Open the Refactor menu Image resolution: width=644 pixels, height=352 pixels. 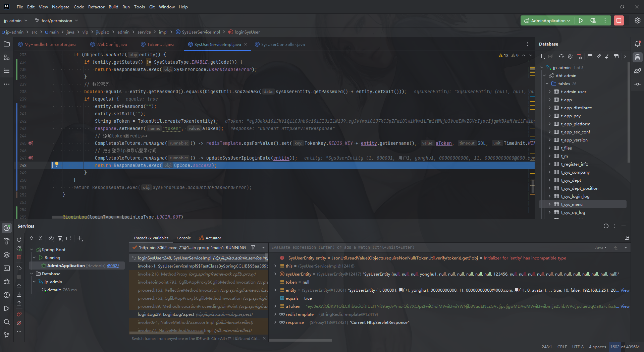(96, 7)
